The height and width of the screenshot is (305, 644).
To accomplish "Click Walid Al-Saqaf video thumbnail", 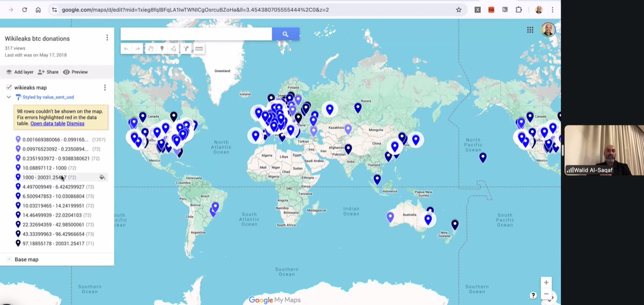I will pyautogui.click(x=604, y=150).
